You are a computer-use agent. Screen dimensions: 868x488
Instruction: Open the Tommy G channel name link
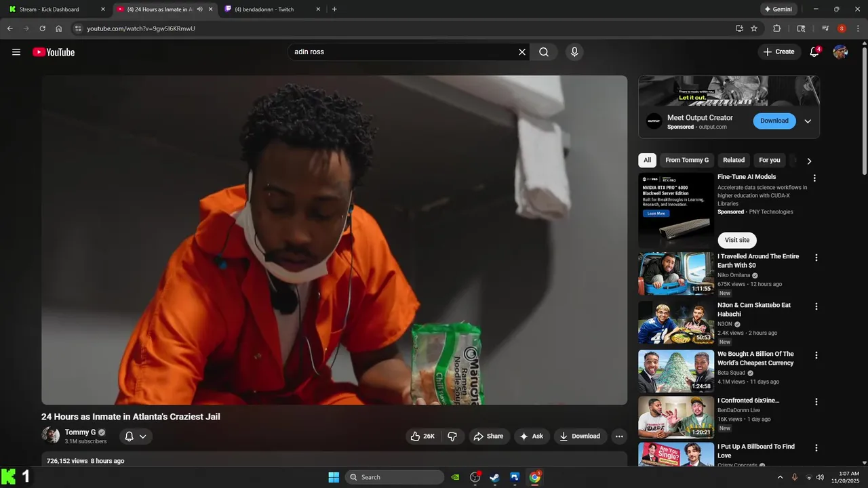(x=80, y=432)
